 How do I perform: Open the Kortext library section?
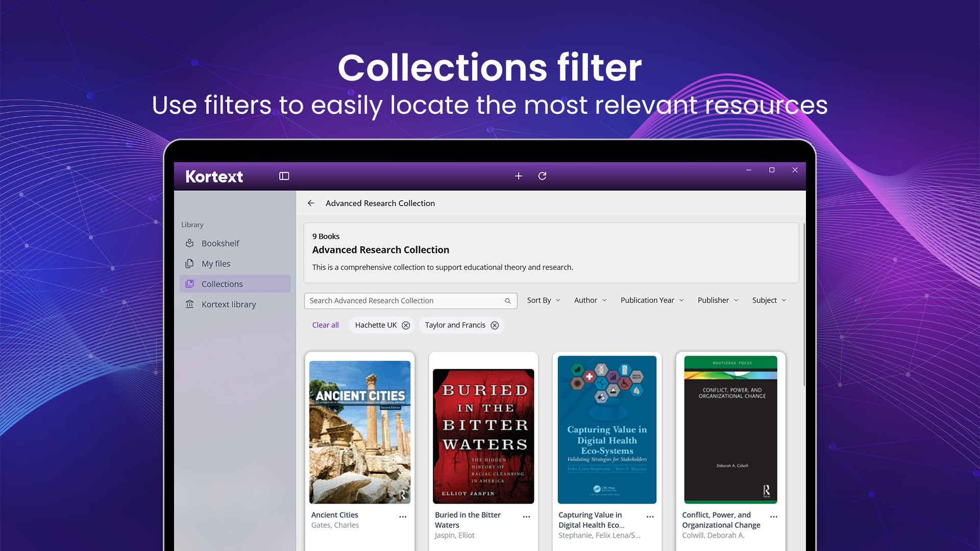coord(229,305)
